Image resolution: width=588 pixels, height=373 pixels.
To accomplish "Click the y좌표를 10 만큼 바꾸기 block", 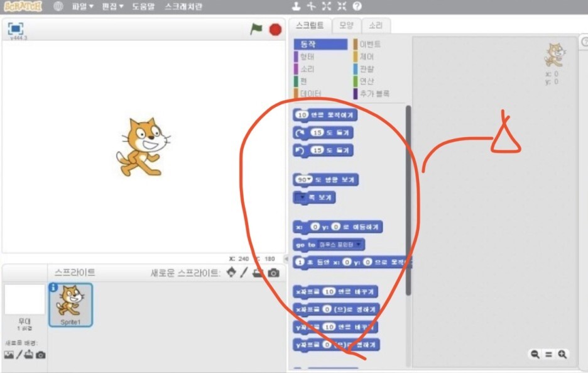I will click(x=335, y=327).
